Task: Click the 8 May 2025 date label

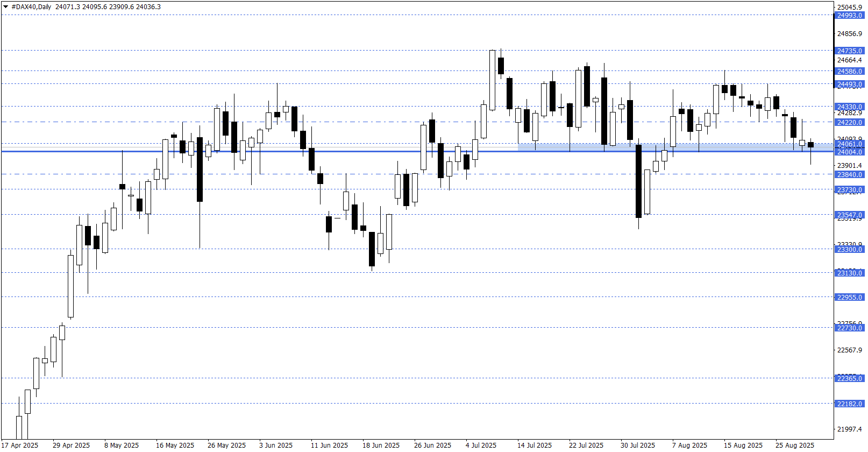Action: (122, 446)
